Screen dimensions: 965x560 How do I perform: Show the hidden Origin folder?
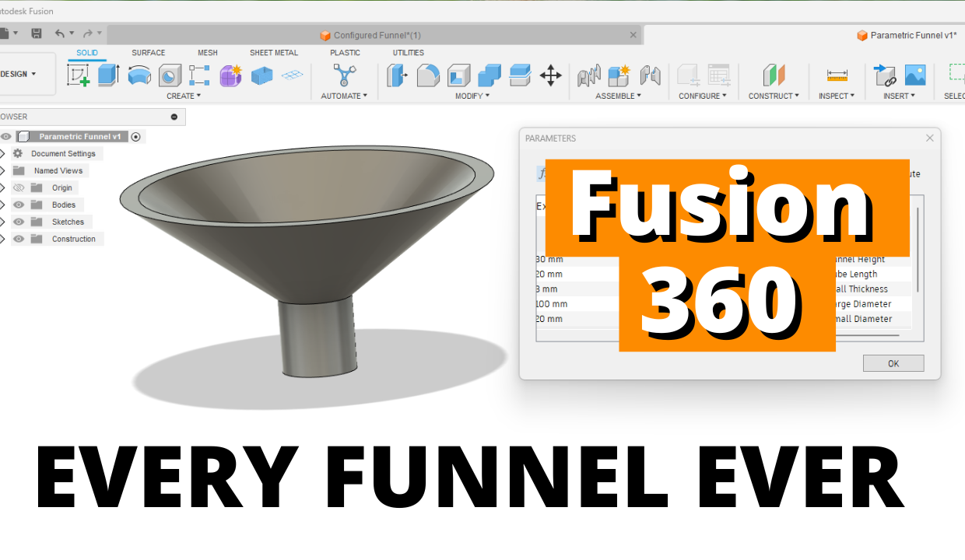pyautogui.click(x=19, y=188)
